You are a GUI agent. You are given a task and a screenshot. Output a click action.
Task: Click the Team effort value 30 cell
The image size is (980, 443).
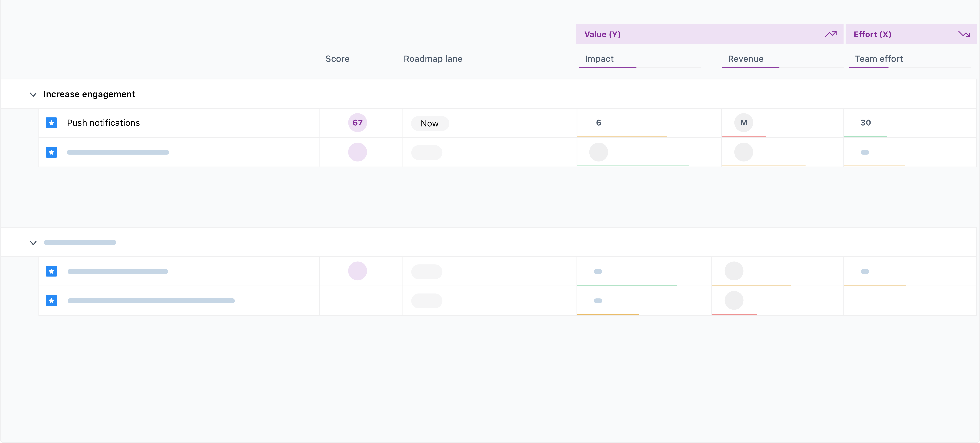tap(866, 123)
